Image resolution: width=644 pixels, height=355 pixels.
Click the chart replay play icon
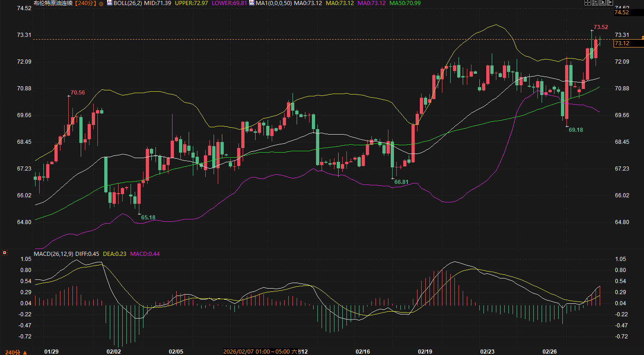(x=602, y=3)
